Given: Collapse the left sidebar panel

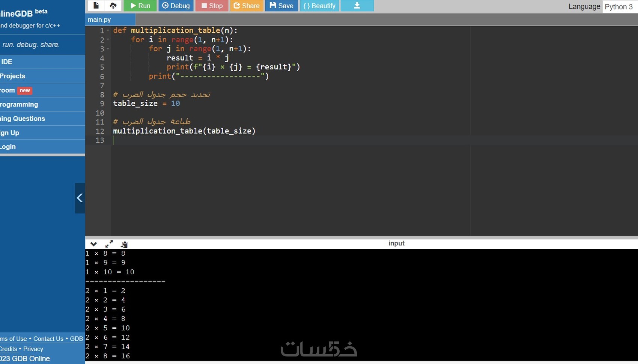Looking at the screenshot, I should pyautogui.click(x=80, y=198).
